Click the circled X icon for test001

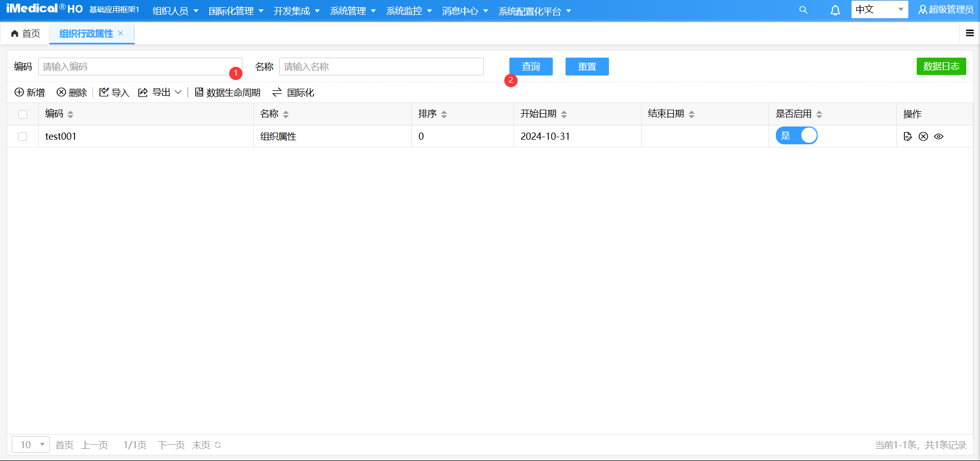click(x=924, y=136)
